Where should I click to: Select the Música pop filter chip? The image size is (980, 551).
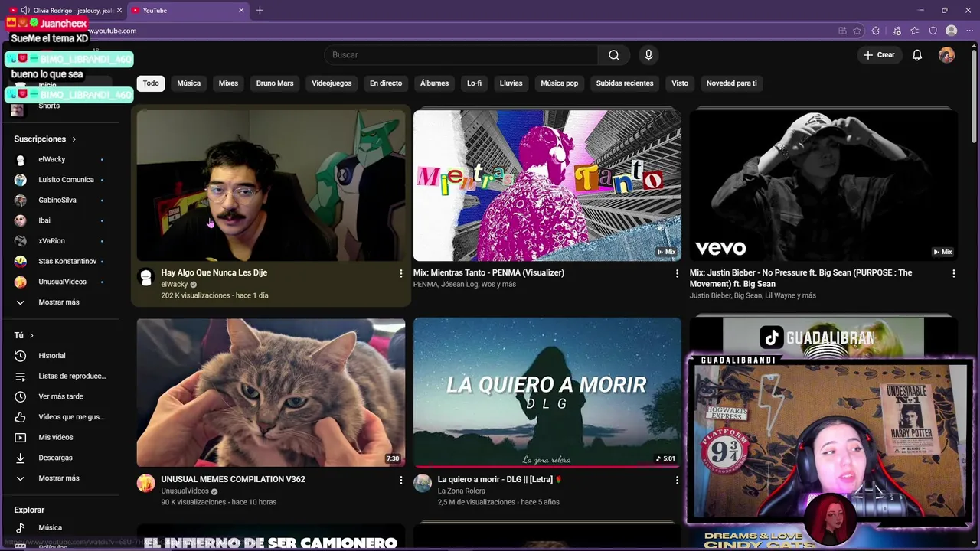click(560, 83)
